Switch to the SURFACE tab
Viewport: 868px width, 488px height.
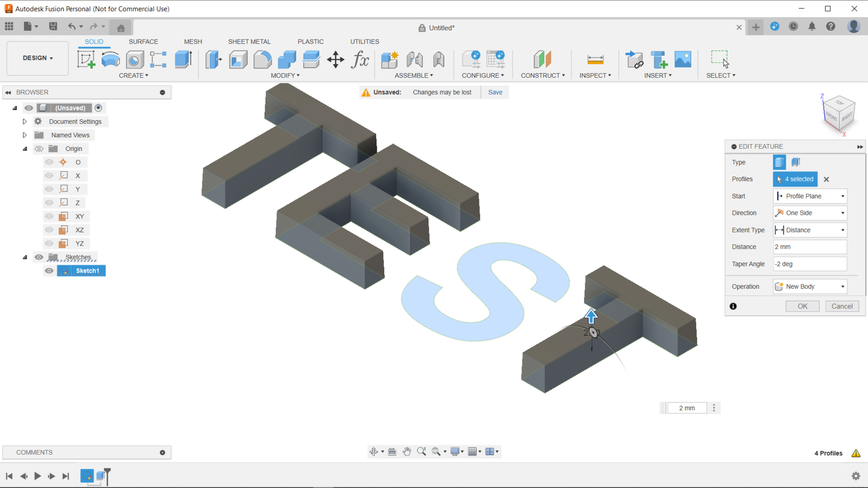143,41
